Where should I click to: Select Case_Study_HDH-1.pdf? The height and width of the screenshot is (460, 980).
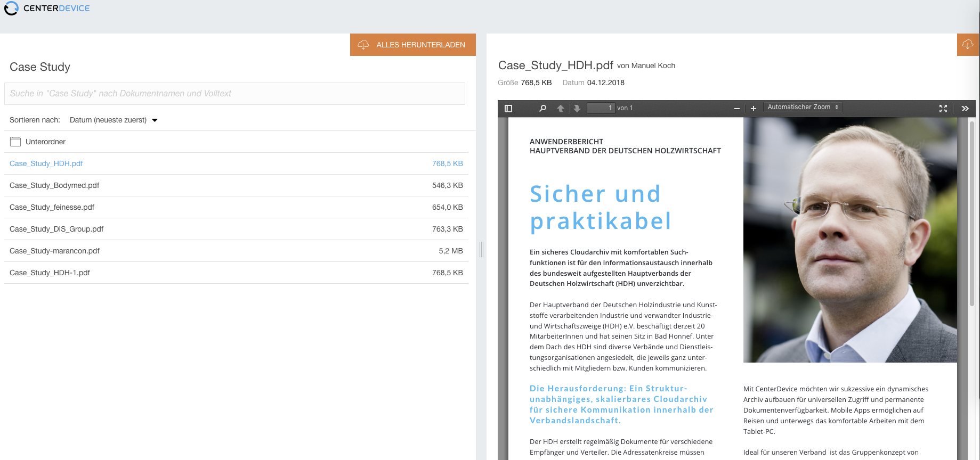pos(50,273)
